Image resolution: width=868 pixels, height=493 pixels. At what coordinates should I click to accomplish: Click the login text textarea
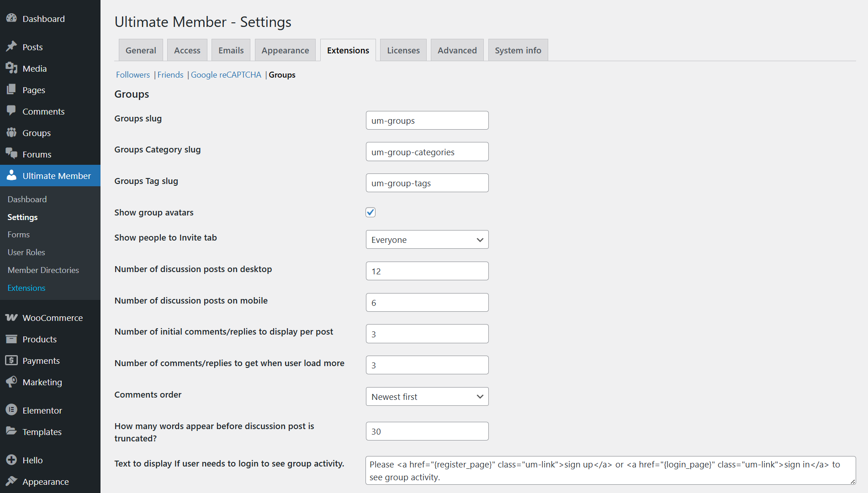[611, 471]
